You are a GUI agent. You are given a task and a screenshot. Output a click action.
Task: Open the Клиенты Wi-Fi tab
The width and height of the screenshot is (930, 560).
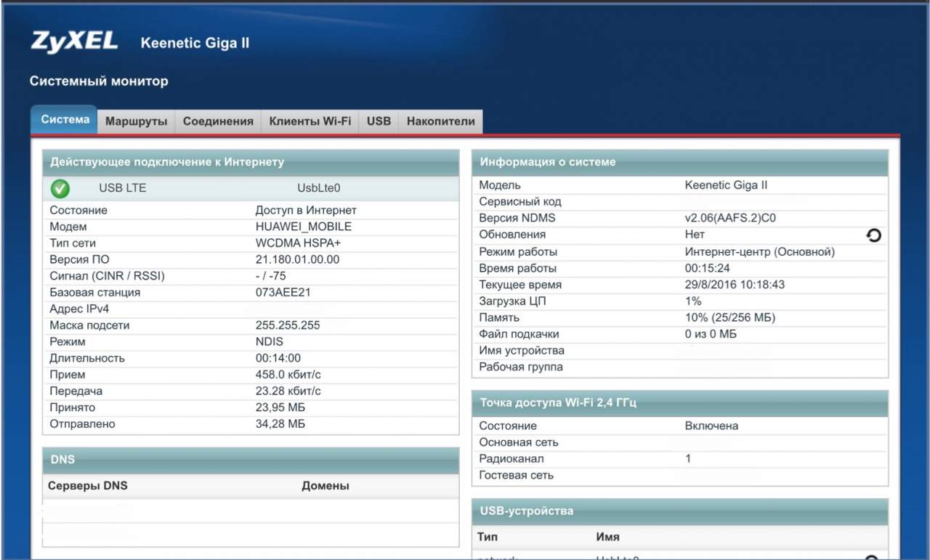310,121
